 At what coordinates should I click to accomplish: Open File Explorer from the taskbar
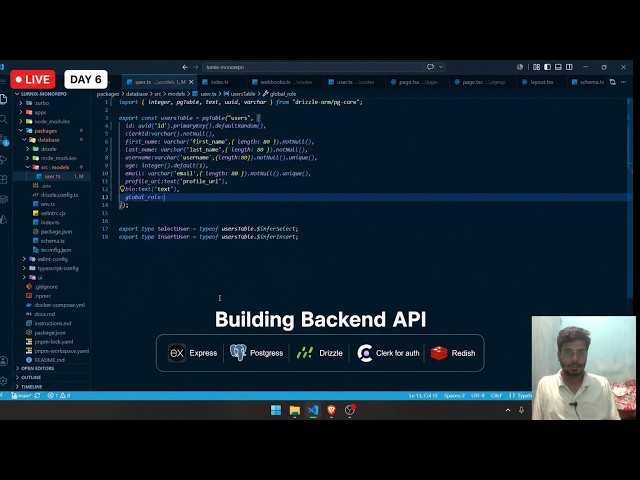pos(295,410)
